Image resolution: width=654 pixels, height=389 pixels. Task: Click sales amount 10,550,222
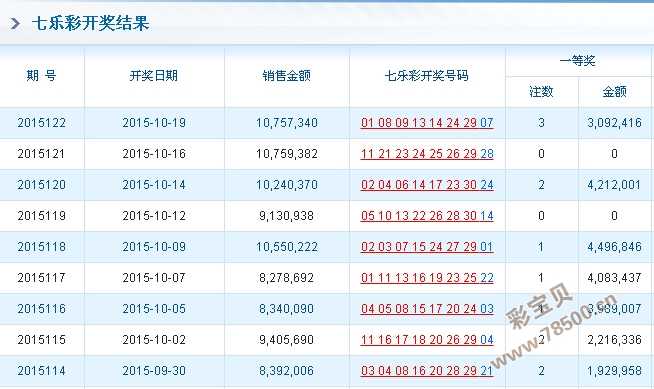[287, 247]
